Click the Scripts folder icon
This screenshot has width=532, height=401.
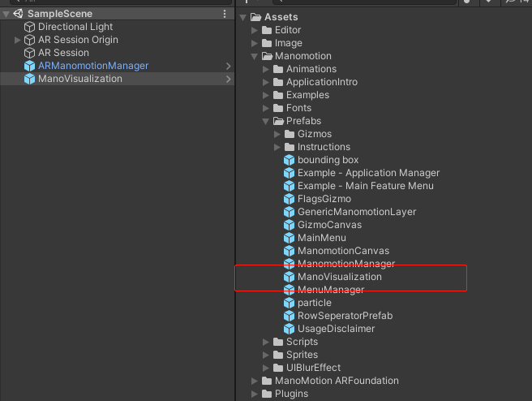point(278,342)
